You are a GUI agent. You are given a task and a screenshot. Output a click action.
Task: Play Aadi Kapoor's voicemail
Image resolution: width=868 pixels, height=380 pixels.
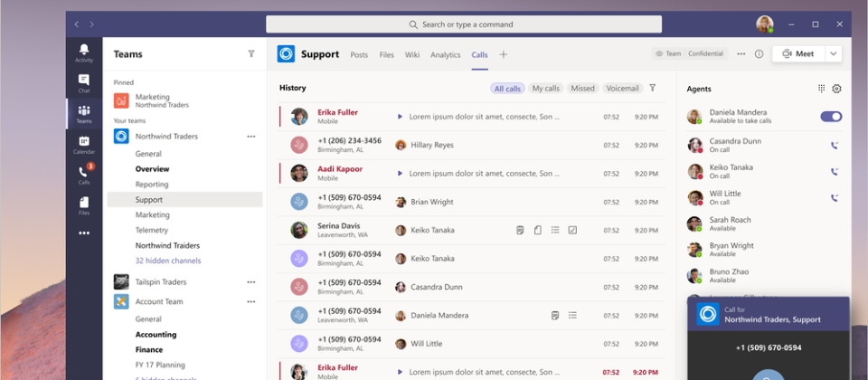[x=400, y=174]
